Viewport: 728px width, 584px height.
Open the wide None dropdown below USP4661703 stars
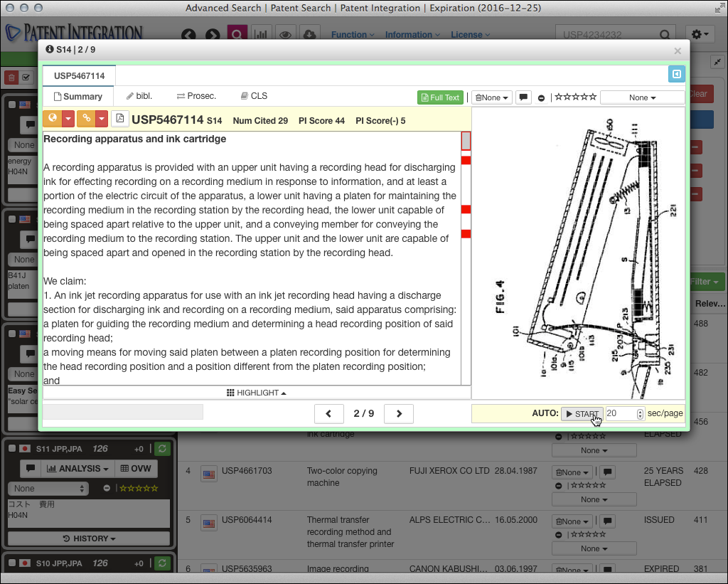[594, 499]
